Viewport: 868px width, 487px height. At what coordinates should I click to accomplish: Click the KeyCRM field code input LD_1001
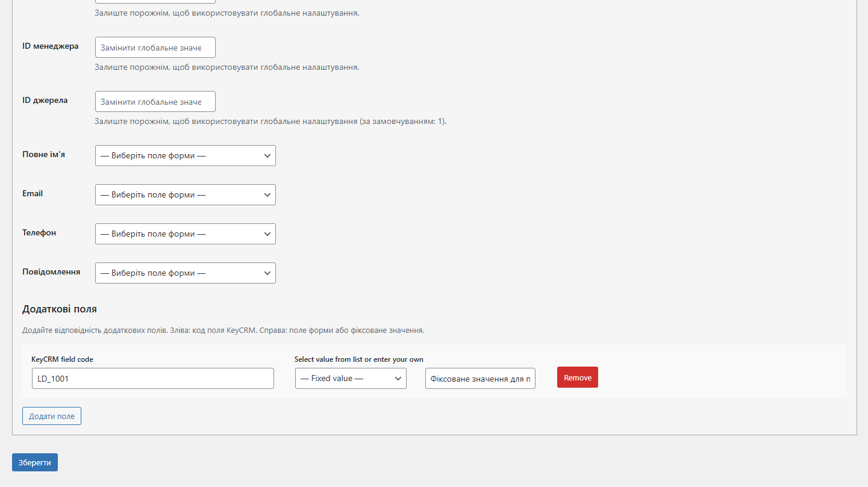point(152,379)
